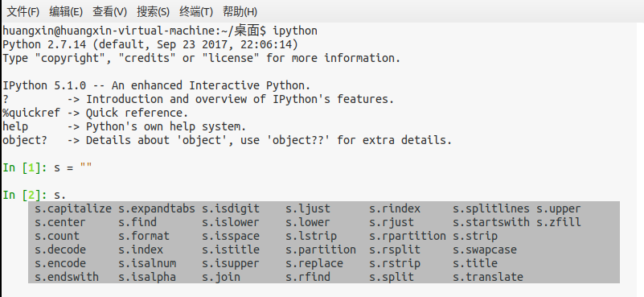Select s.endswith in the autocomplete list
Image resolution: width=644 pixels, height=297 pixels.
coord(67,277)
